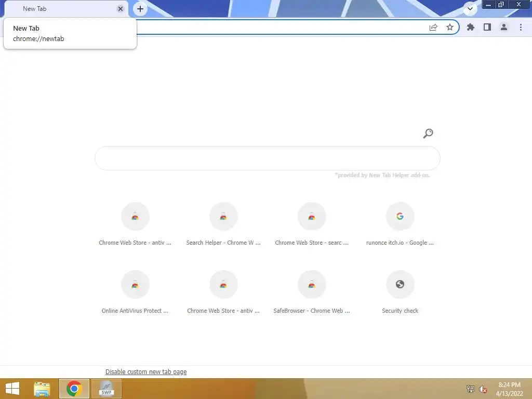Click the Chrome taskbar icon
The image size is (532, 399).
[74, 389]
